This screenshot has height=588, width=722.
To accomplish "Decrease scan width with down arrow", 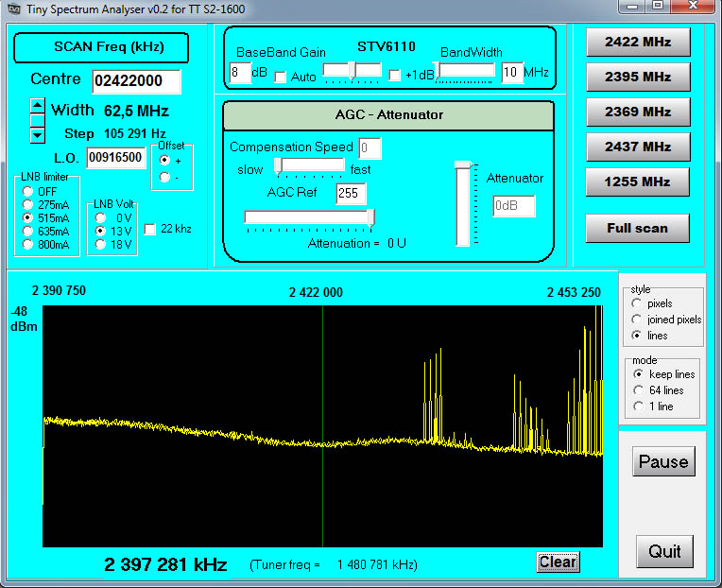I will coord(37,135).
